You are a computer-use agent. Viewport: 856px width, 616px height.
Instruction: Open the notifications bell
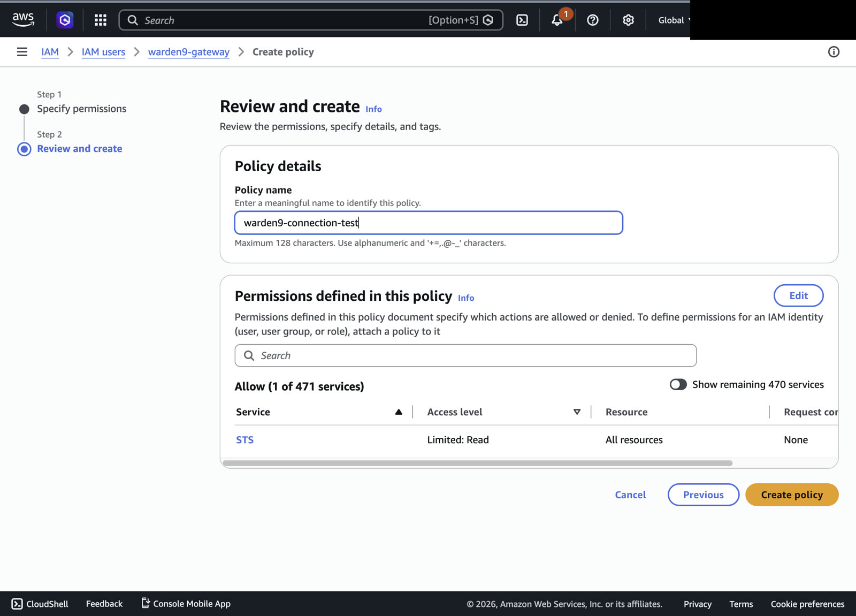557,20
